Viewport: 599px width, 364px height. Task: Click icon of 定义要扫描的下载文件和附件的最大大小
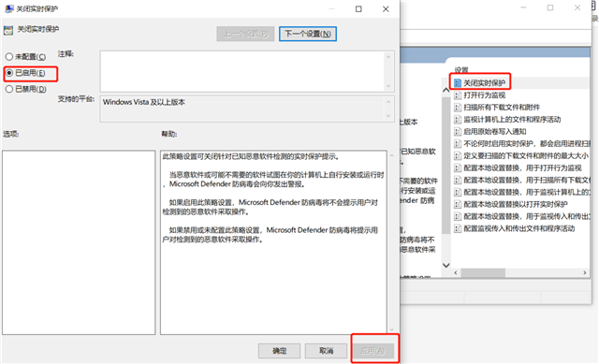point(458,156)
